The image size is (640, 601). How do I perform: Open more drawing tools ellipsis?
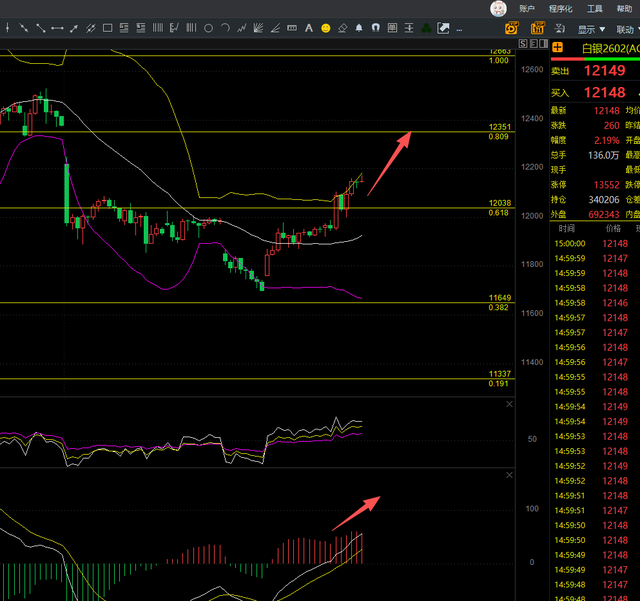tap(459, 30)
